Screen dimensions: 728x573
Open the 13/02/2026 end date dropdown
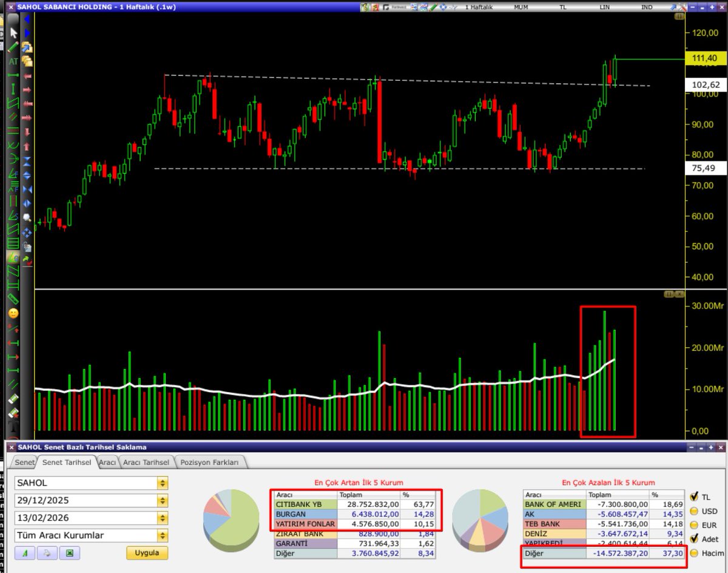click(162, 518)
